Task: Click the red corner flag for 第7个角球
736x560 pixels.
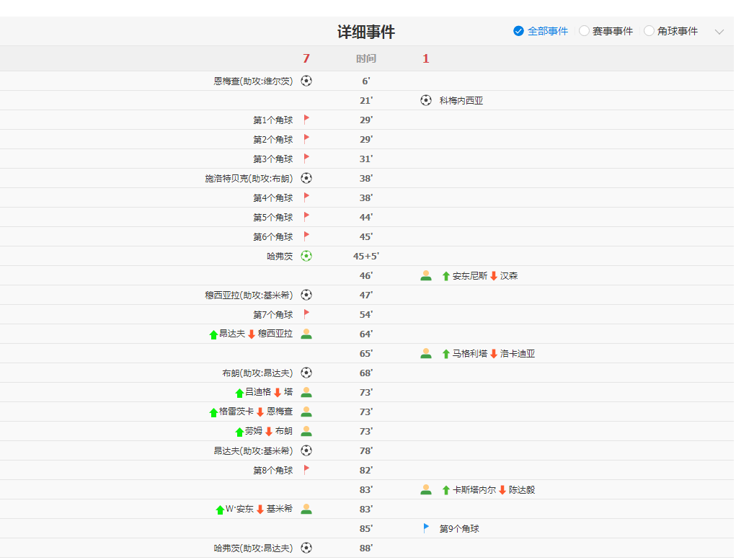Action: [x=306, y=314]
